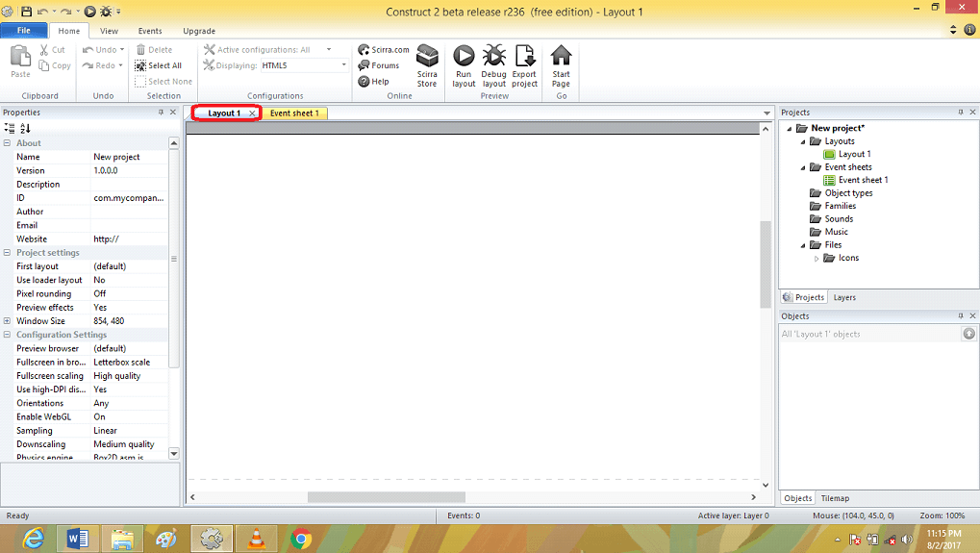
Task: Switch Properties to categorized view icon
Action: click(10, 128)
